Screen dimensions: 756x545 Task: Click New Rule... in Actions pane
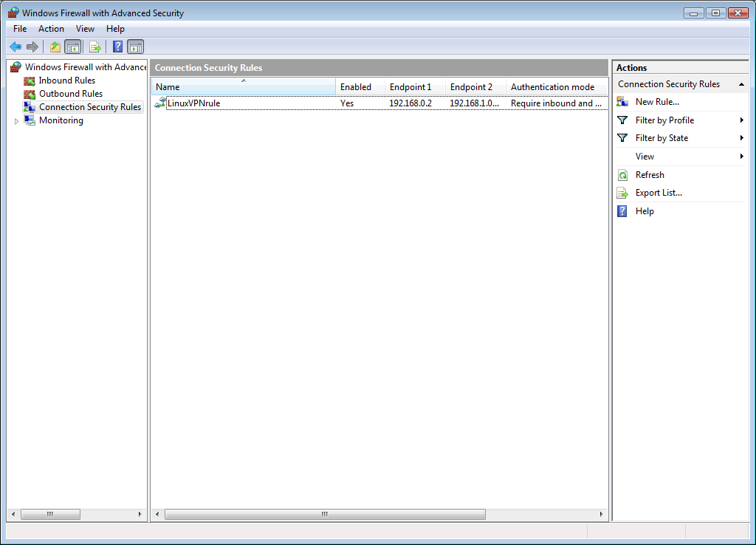pos(657,102)
